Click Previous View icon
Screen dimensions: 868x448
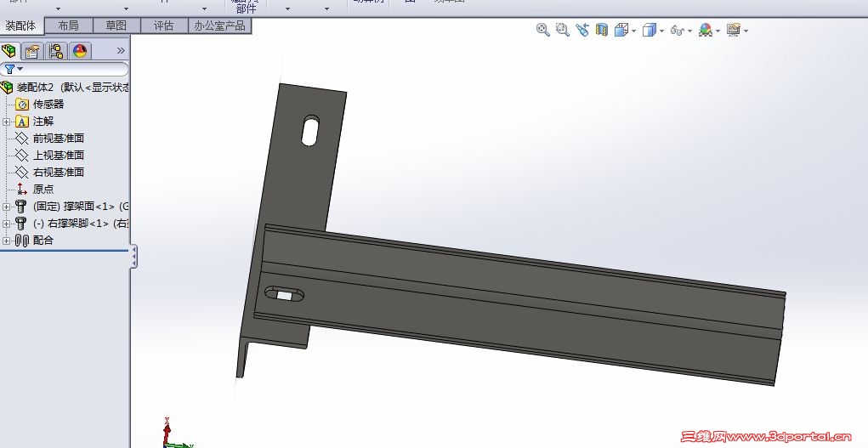coord(582,30)
